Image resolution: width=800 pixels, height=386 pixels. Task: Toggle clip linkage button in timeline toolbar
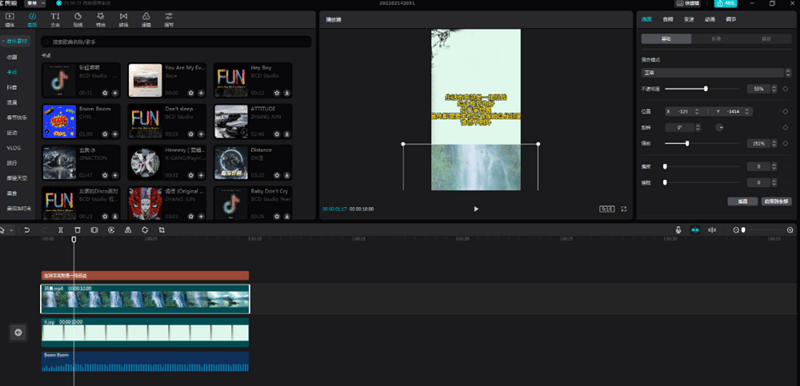[712, 230]
